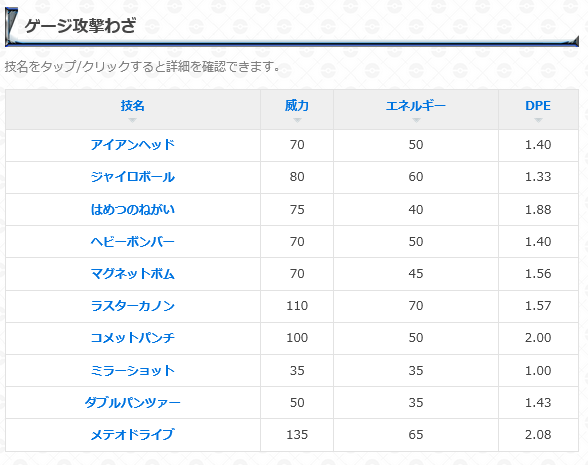Open the ジャイロボール move link
This screenshot has height=465, width=588.
(x=132, y=177)
